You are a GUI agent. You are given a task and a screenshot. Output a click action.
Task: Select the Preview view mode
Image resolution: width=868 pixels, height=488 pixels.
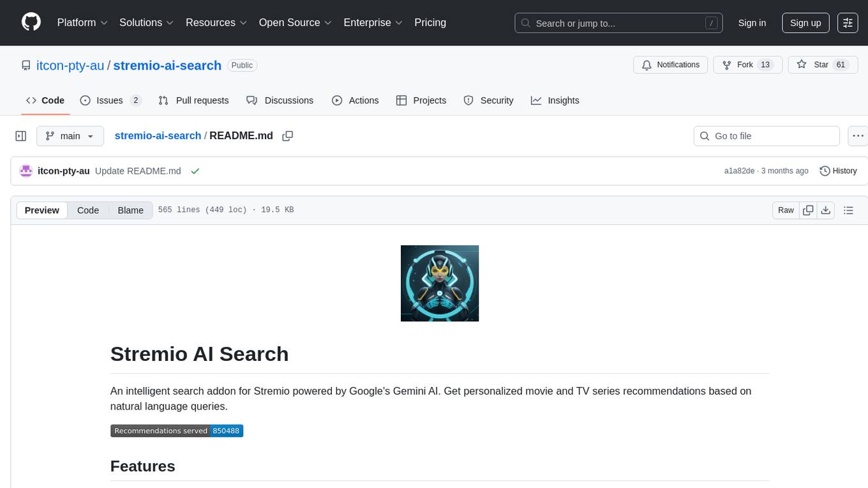tap(42, 210)
